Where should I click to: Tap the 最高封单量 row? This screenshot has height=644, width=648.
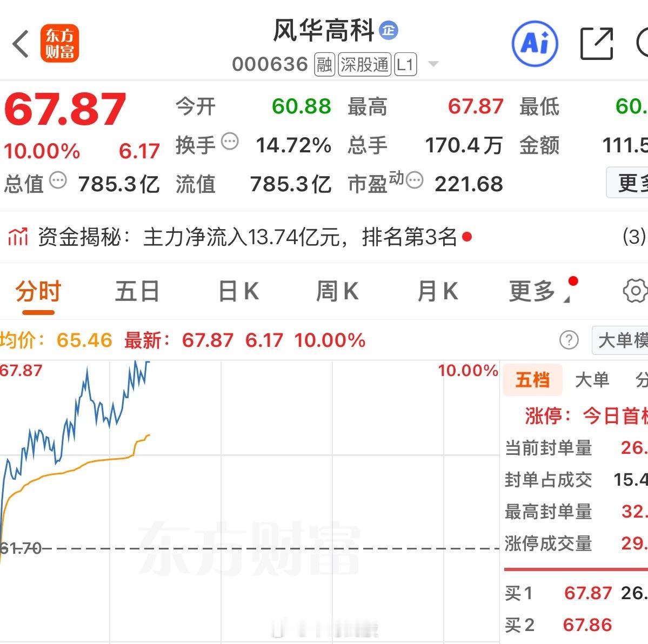[x=576, y=512]
